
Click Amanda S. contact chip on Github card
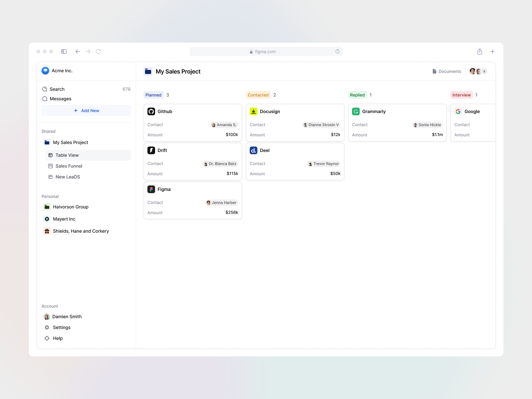pyautogui.click(x=224, y=125)
